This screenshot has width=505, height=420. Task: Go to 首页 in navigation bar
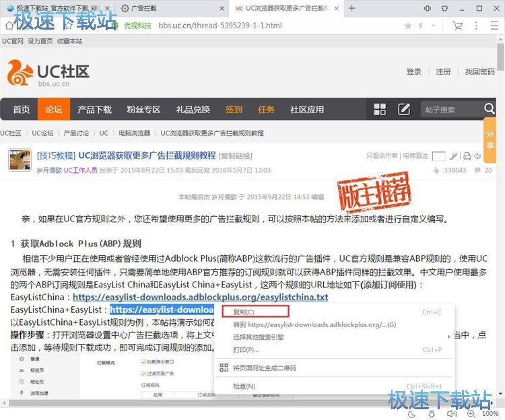tap(22, 110)
